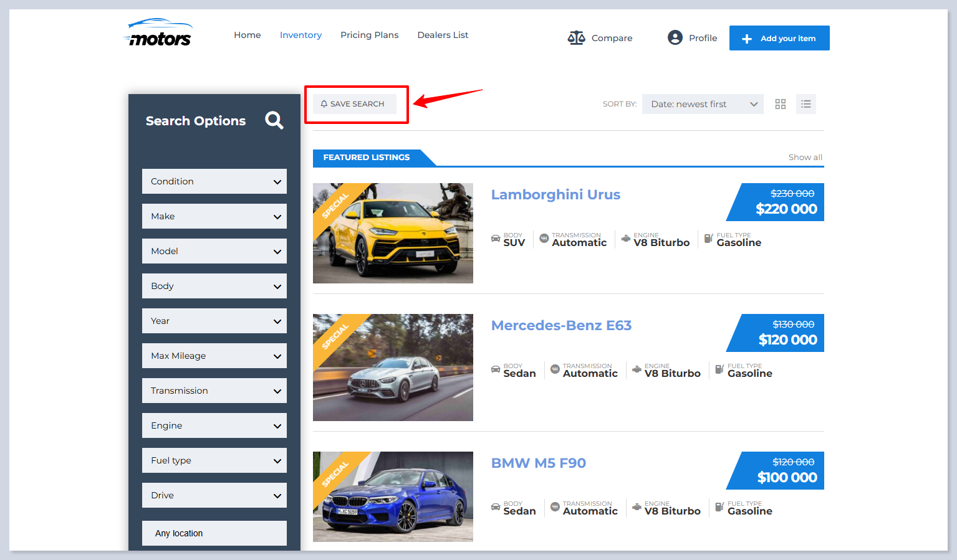The width and height of the screenshot is (957, 560).
Task: Click Show all featured listings link
Action: tap(805, 158)
